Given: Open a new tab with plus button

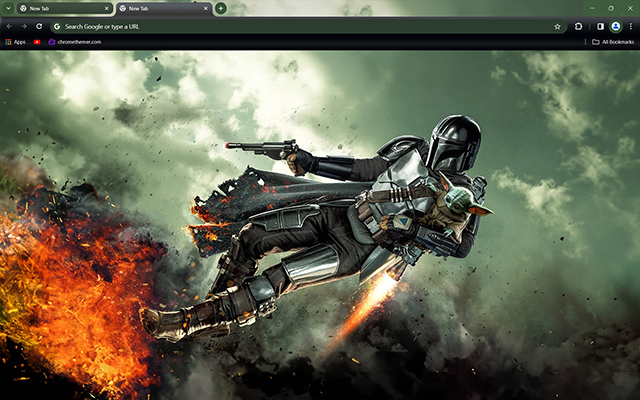Looking at the screenshot, I should [x=220, y=8].
